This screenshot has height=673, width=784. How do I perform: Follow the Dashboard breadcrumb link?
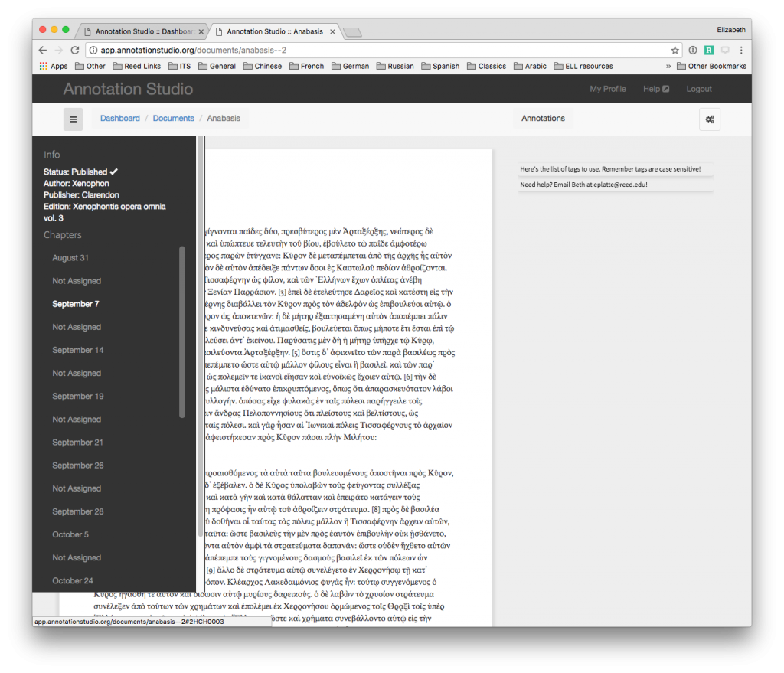click(x=120, y=118)
